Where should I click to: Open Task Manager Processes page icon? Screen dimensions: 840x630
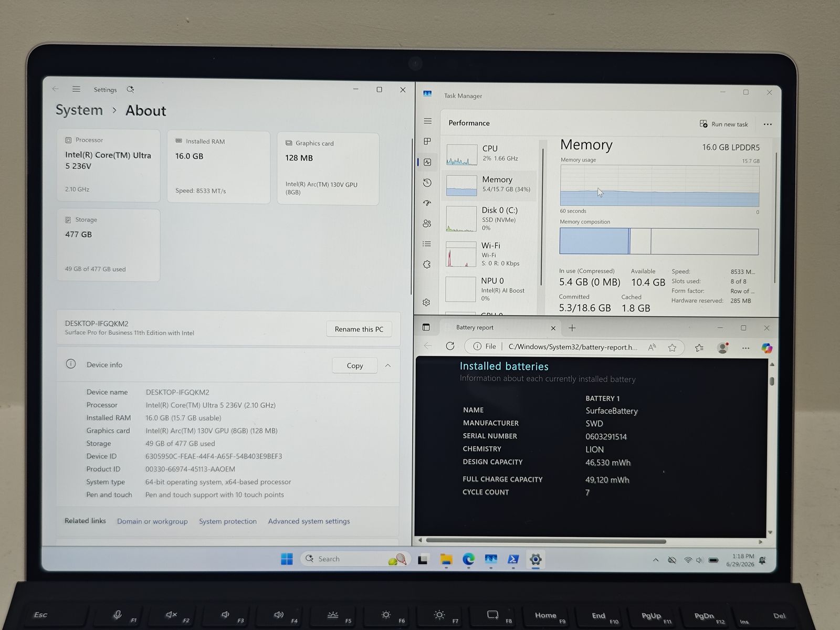click(x=427, y=141)
